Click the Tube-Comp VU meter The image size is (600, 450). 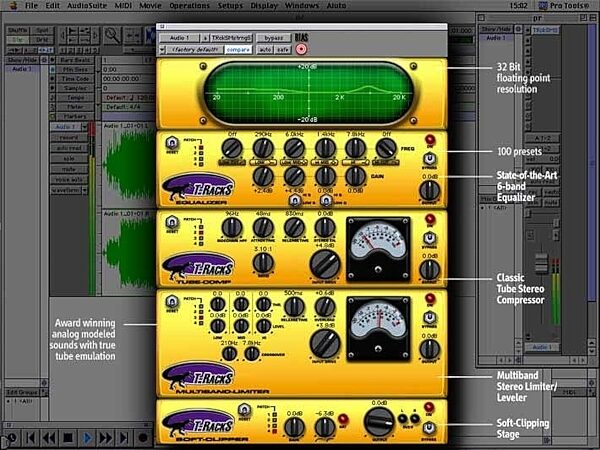click(x=378, y=249)
